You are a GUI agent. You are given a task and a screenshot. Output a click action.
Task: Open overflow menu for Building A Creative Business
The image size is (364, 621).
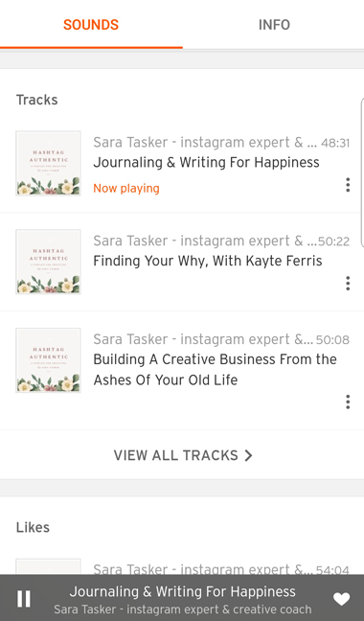coord(348,402)
